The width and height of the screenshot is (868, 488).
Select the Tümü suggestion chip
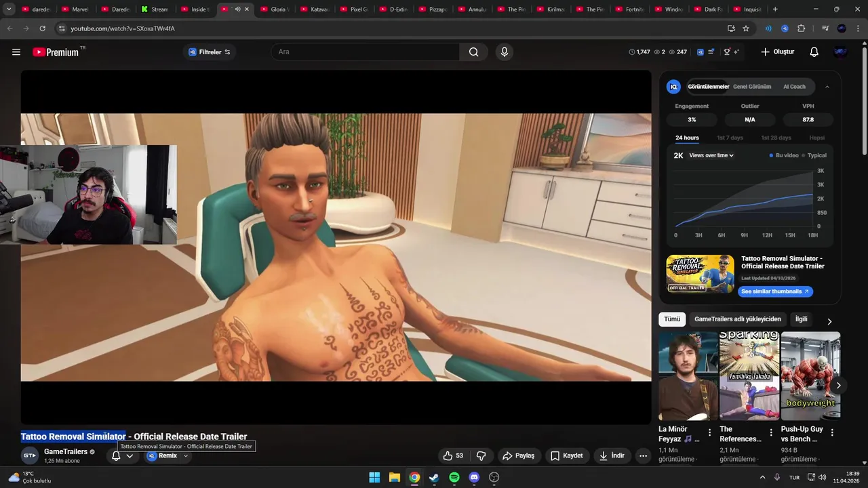point(672,319)
